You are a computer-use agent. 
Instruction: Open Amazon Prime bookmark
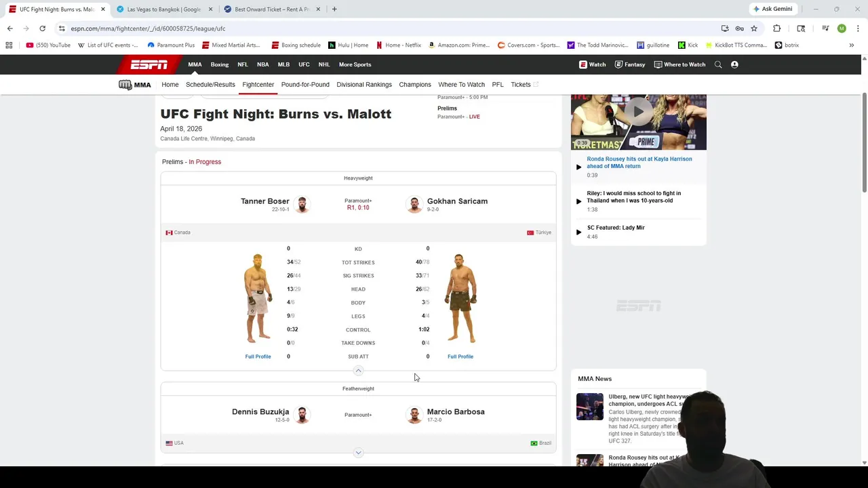coord(459,45)
